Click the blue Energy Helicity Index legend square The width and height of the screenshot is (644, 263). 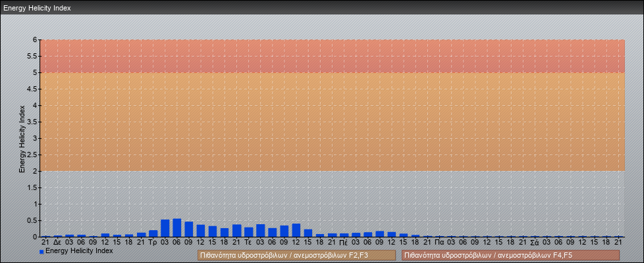click(41, 251)
